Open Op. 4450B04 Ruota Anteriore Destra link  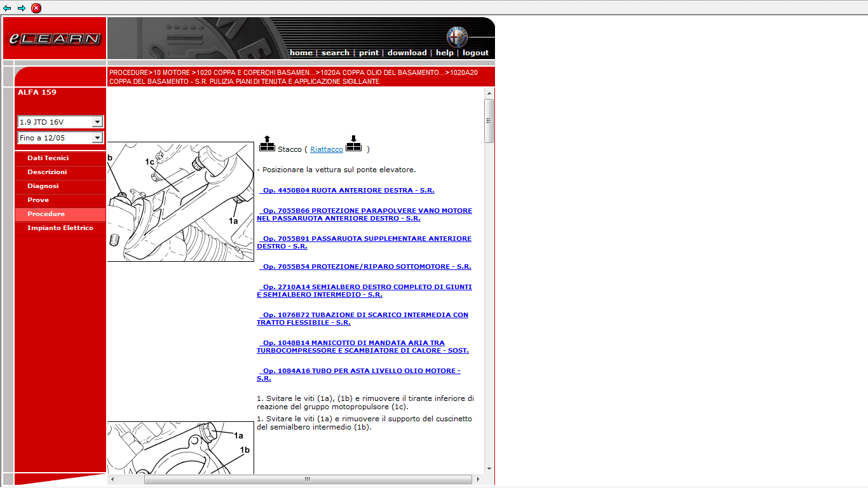click(348, 191)
